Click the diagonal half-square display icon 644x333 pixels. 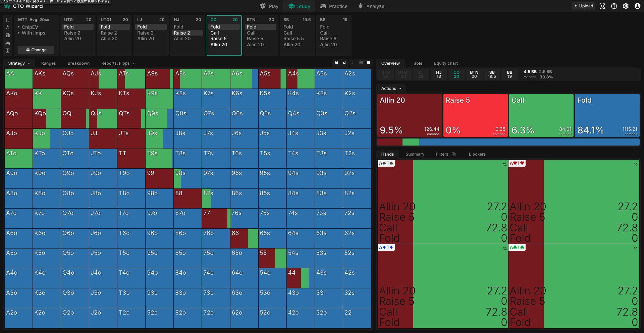point(344,63)
